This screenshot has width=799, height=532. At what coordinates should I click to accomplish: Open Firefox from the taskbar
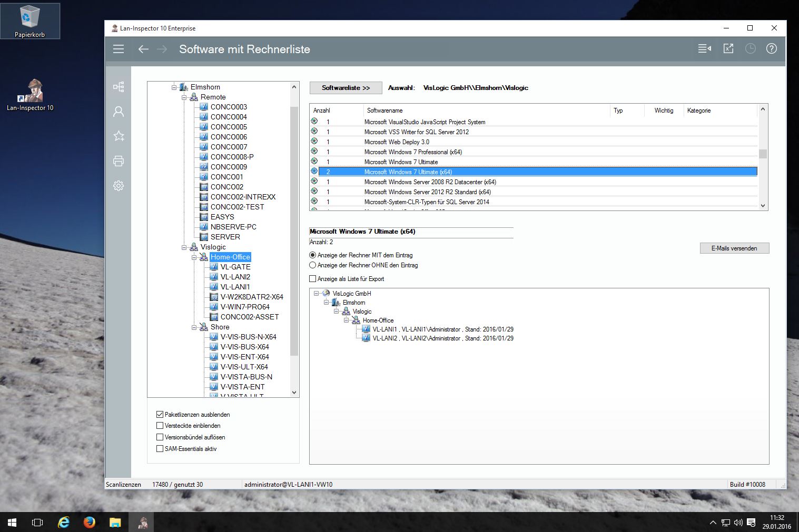pyautogui.click(x=90, y=522)
